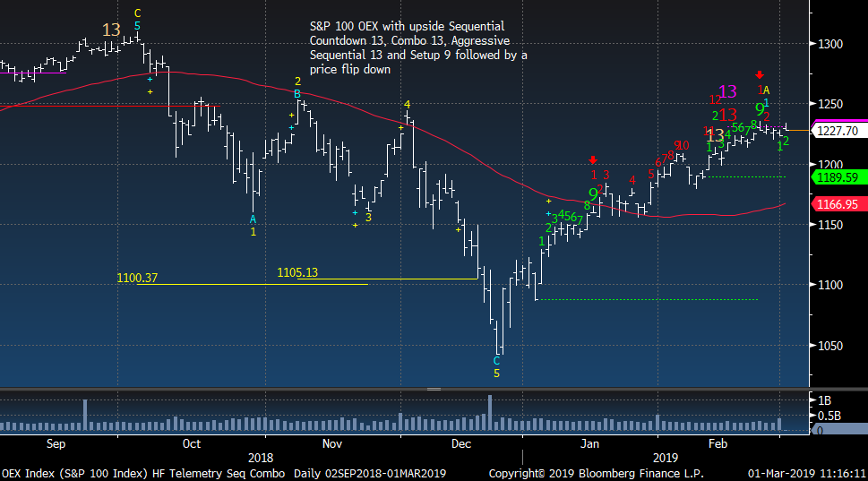Click the 1050 y-axis label
The height and width of the screenshot is (481, 868).
[x=830, y=346]
